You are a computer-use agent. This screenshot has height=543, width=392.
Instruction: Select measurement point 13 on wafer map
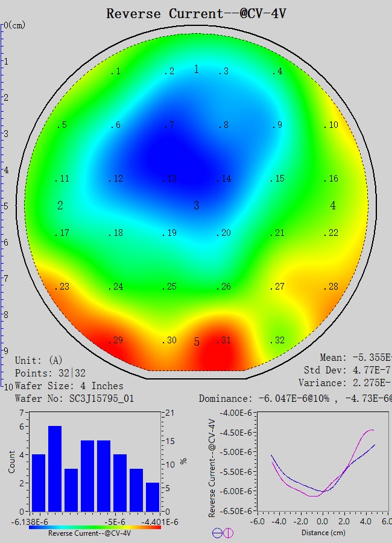coord(171,179)
